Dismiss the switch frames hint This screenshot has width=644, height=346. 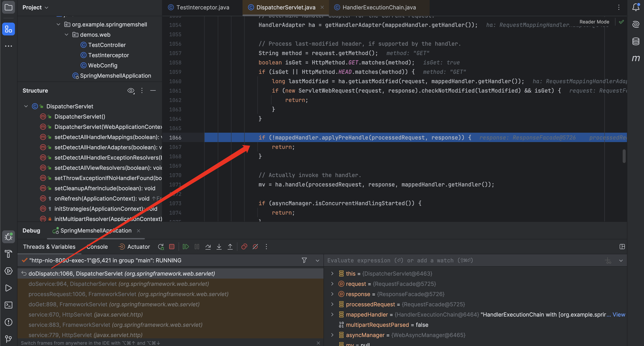(318, 343)
